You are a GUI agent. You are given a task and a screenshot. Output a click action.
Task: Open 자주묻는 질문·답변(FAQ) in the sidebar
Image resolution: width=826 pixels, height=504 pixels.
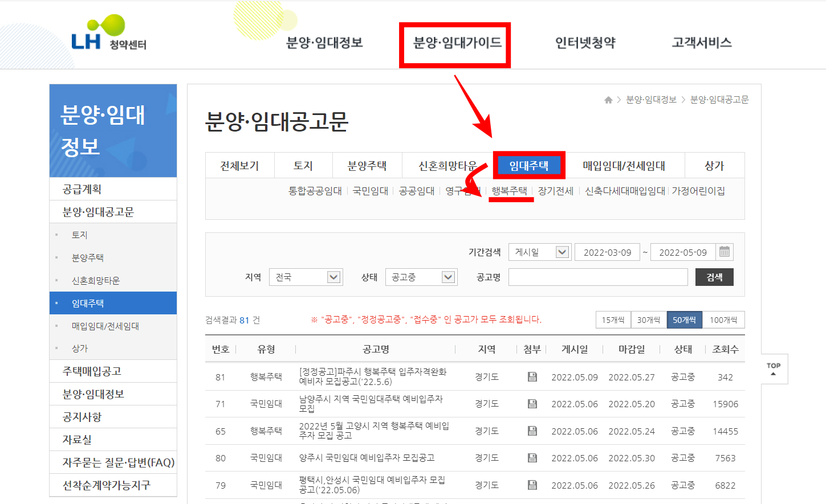tap(113, 462)
